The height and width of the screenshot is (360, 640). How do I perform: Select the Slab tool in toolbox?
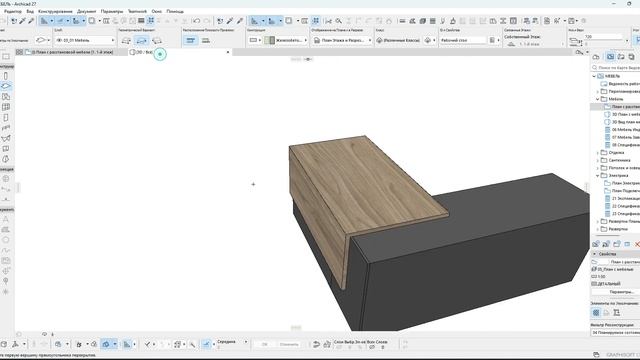(6, 86)
